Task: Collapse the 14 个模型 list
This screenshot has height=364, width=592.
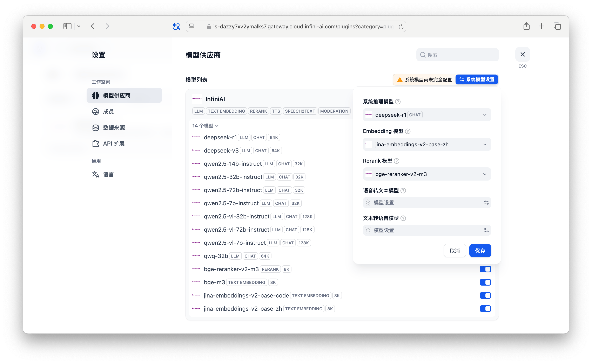Action: click(x=205, y=126)
